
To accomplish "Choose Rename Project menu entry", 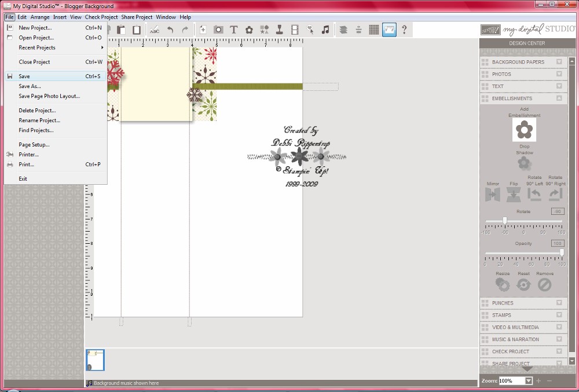I will click(x=56, y=120).
